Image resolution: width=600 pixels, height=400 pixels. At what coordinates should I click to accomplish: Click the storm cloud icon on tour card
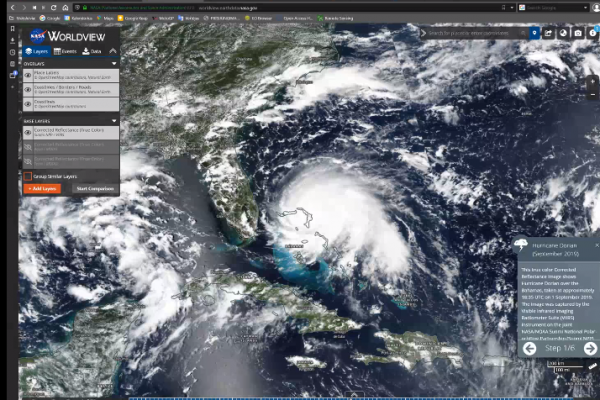pos(521,244)
